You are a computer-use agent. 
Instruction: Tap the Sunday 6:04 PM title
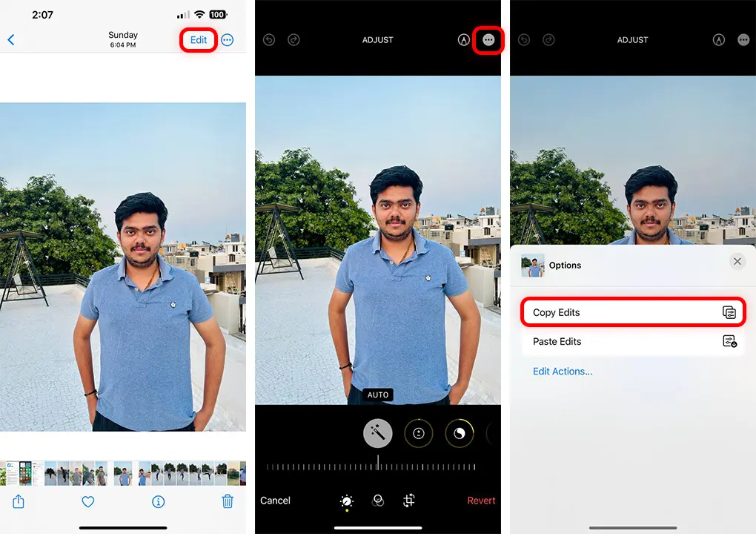[123, 39]
